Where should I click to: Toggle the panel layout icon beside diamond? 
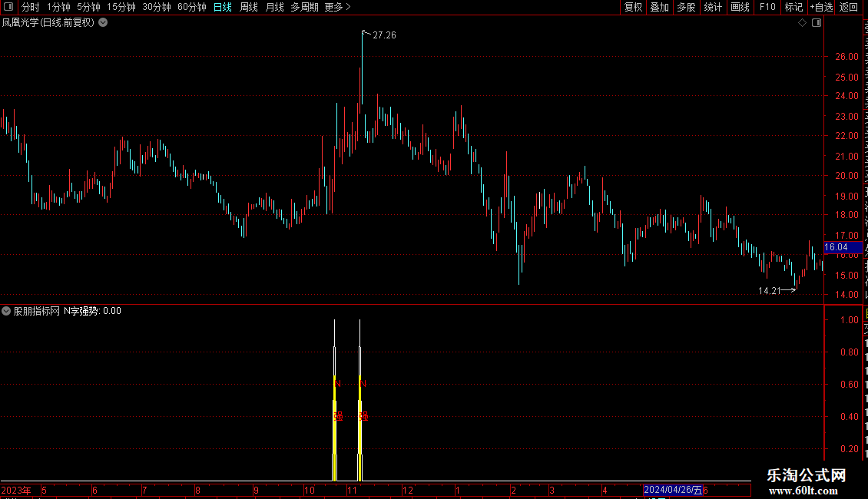pyautogui.click(x=817, y=23)
